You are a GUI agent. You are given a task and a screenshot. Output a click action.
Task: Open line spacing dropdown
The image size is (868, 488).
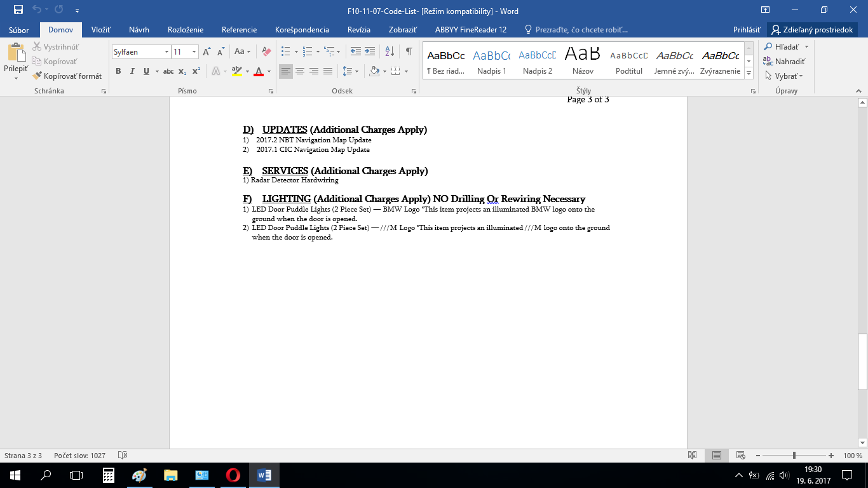click(x=351, y=71)
